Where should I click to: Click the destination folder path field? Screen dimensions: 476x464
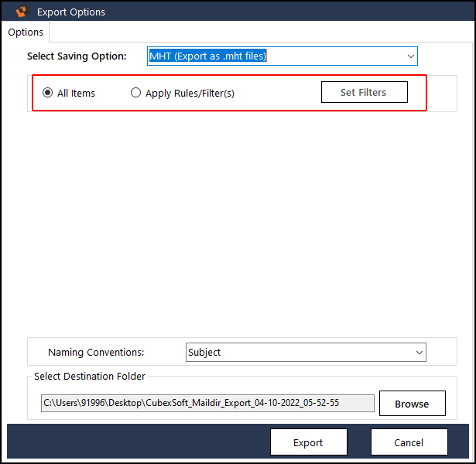click(x=207, y=403)
